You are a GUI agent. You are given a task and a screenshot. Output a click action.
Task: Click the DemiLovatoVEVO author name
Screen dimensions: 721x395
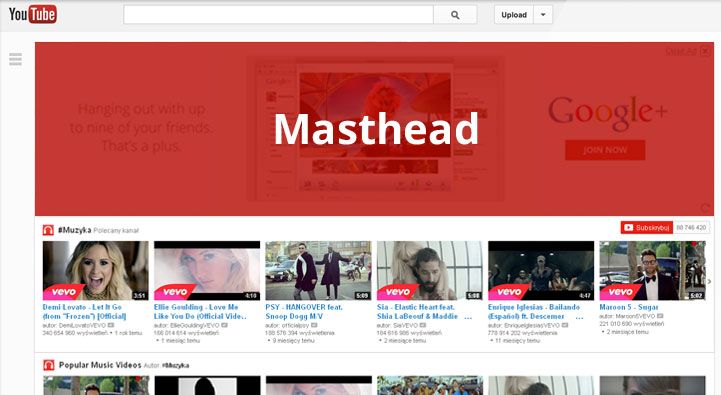pyautogui.click(x=82, y=325)
